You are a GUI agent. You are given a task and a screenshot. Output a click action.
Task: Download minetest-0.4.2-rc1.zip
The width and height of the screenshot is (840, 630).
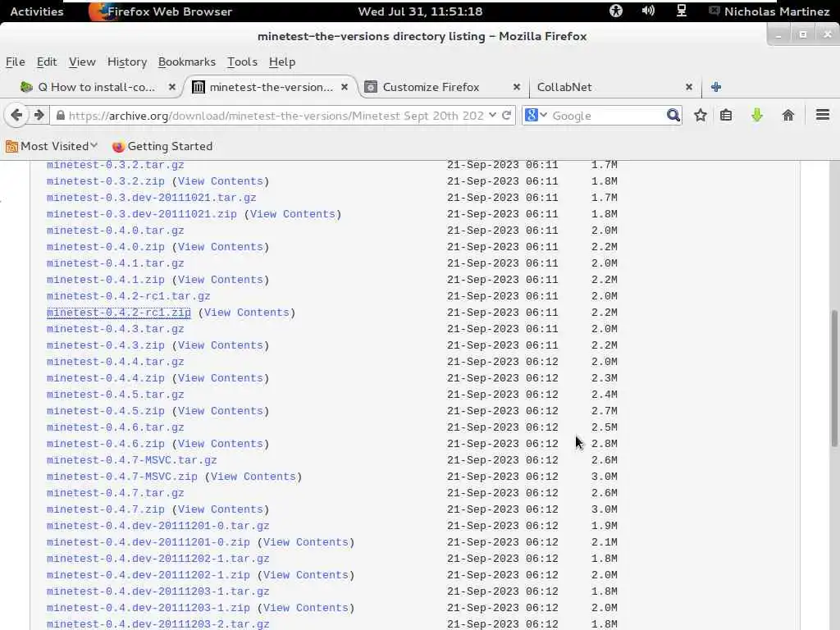(118, 313)
